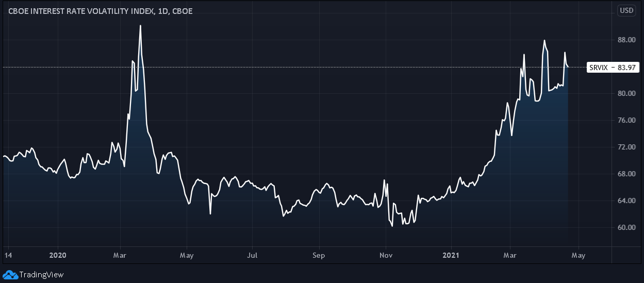Select the SRVIX 83.97 price label
Image resolution: width=644 pixels, height=283 pixels.
[614, 67]
